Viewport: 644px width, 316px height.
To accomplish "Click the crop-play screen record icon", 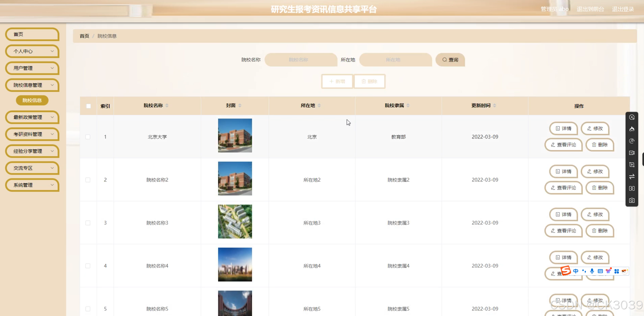I will (x=632, y=165).
